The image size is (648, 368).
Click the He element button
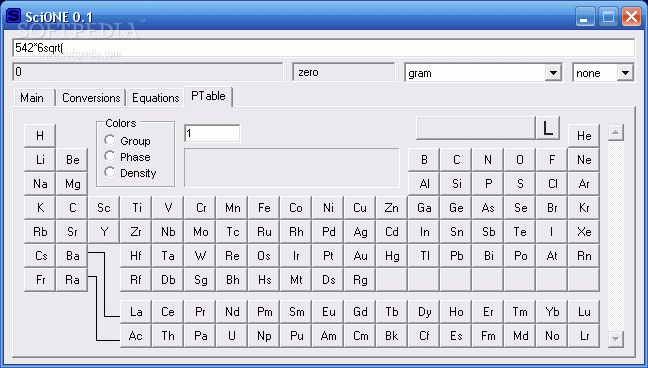click(584, 136)
